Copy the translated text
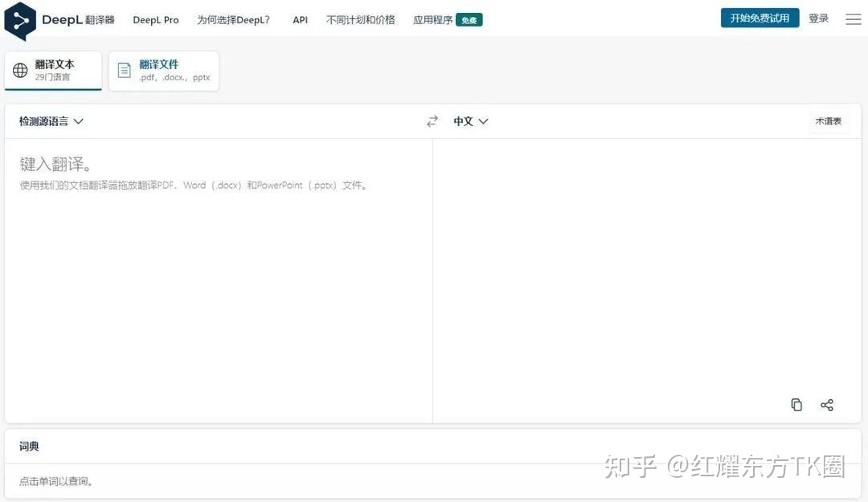 coord(796,405)
